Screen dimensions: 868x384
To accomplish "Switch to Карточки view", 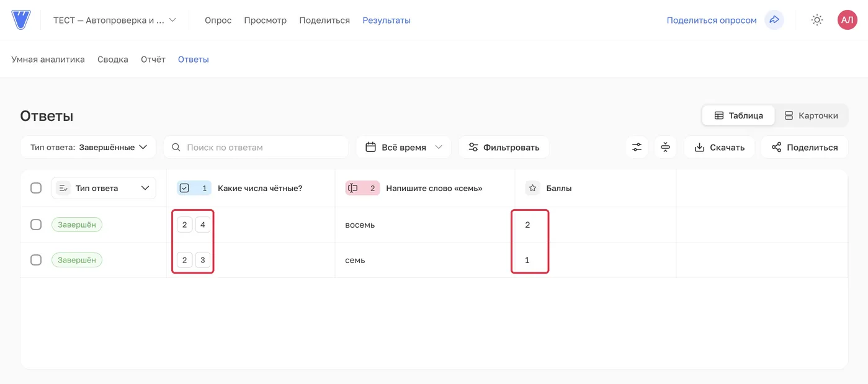I will tap(811, 115).
